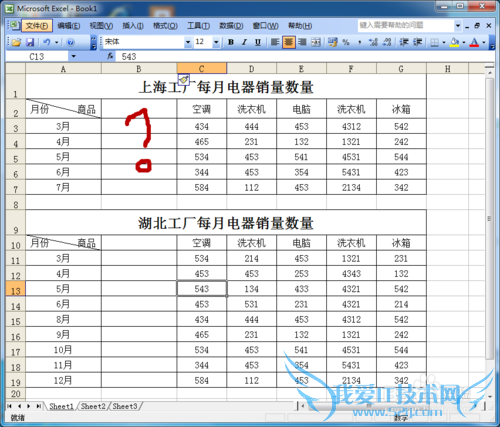Viewport: 500px width, 427px height.
Task: Open the Help question mark icon
Action: pyautogui.click(x=70, y=42)
